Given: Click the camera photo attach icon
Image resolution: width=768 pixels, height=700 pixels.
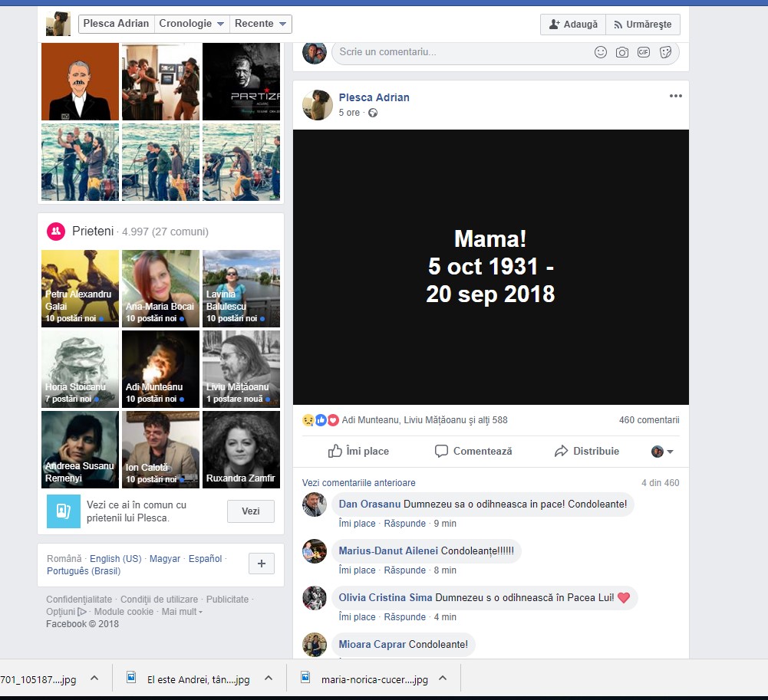Looking at the screenshot, I should (622, 52).
